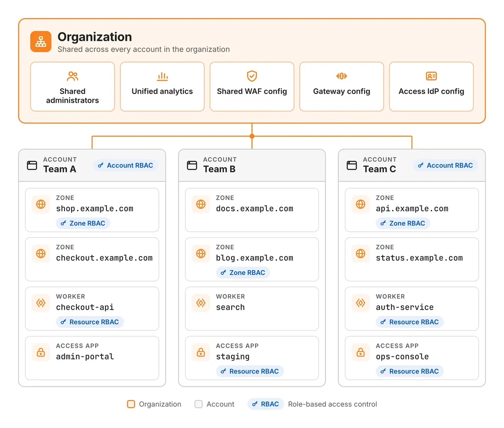
Task: Click Zone RBAC badge under api.example.com
Action: 403,223
